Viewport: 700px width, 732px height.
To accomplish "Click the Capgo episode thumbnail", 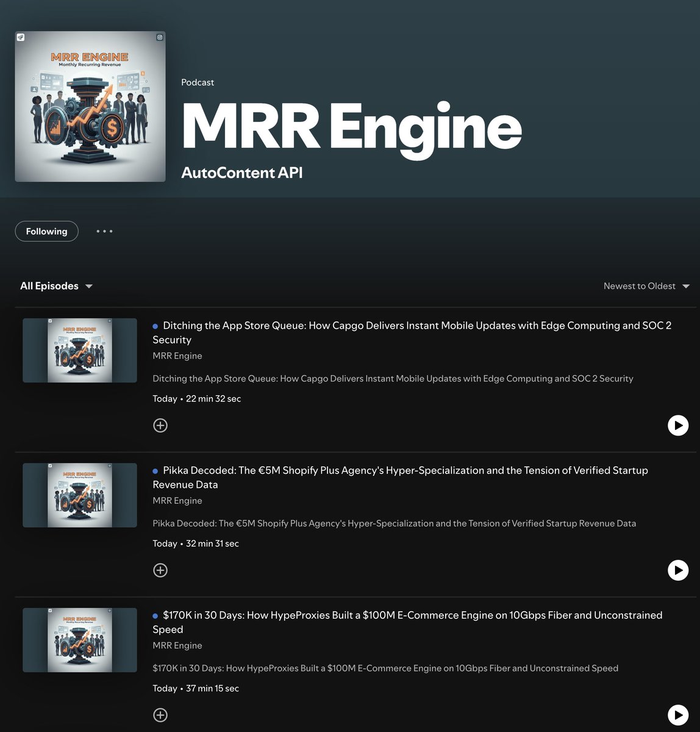I will pyautogui.click(x=80, y=350).
